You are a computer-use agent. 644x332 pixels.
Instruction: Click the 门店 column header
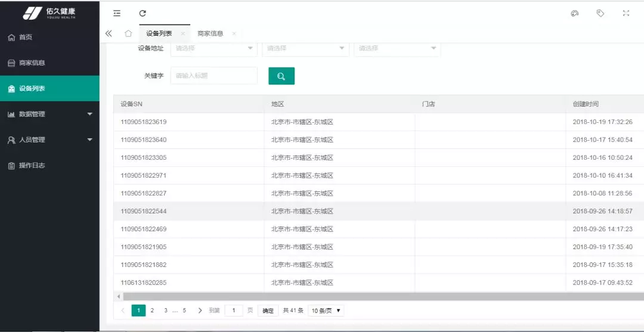coord(490,104)
